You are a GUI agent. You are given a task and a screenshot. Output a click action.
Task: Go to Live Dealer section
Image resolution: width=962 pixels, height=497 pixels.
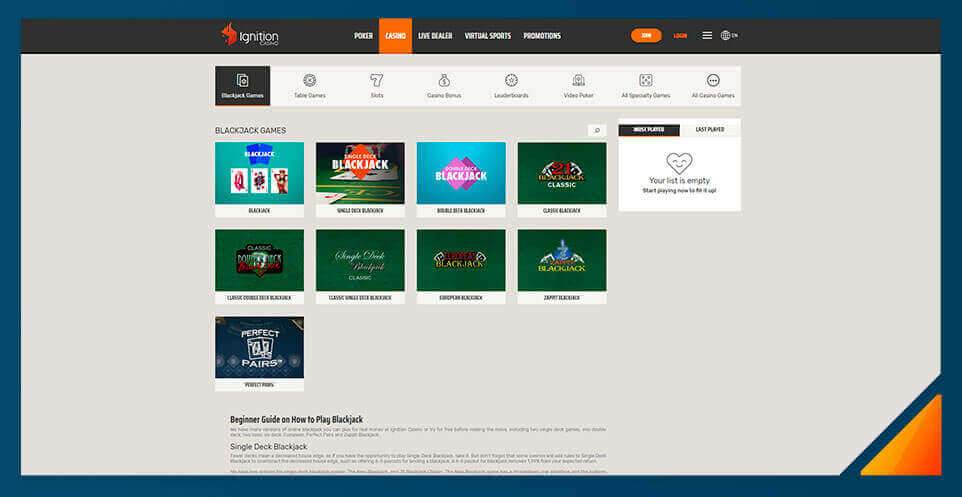pos(435,36)
